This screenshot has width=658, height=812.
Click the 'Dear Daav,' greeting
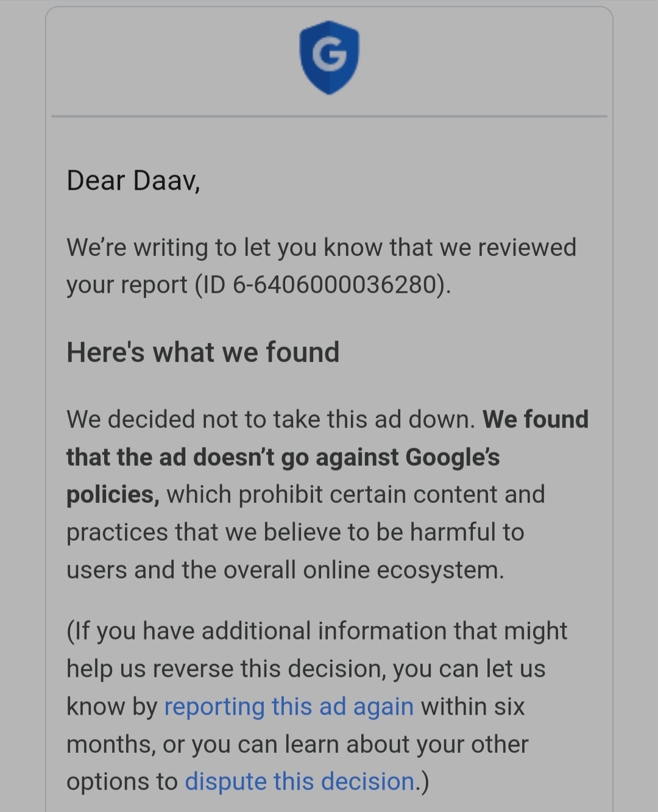coord(133,181)
